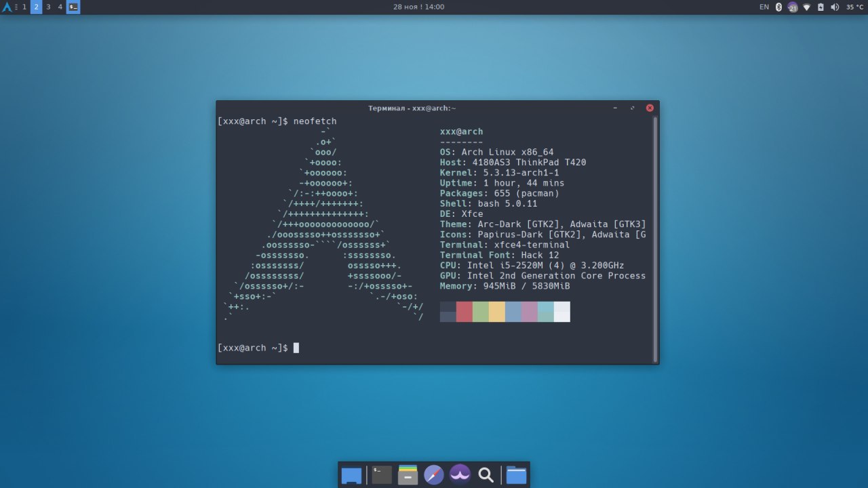This screenshot has width=868, height=488.
Task: Launch the terminal from the dock
Action: pyautogui.click(x=382, y=474)
